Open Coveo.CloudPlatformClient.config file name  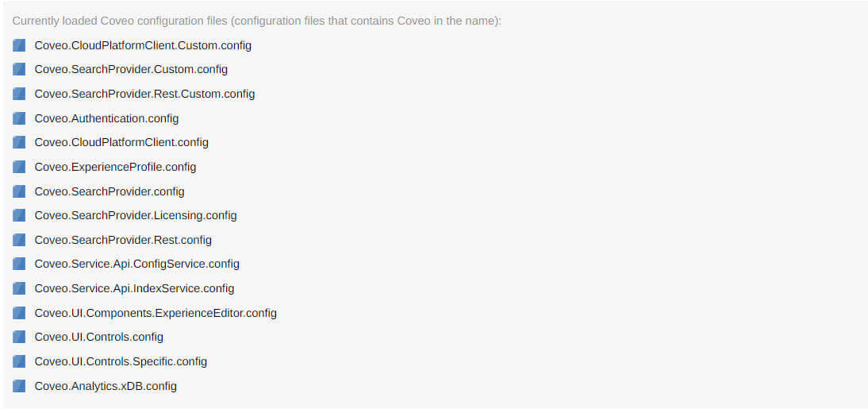click(x=121, y=142)
